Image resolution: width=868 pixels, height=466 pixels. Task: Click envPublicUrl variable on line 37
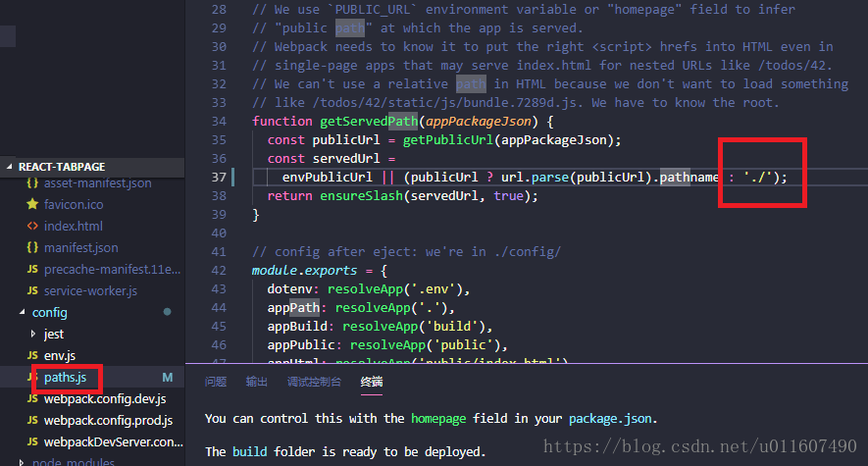[328, 178]
